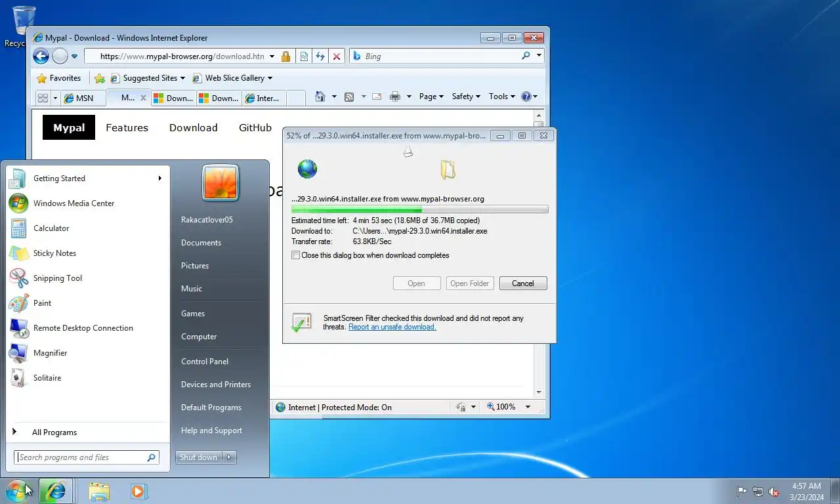Launch Windows Media Center
840x504 pixels.
coord(87,203)
